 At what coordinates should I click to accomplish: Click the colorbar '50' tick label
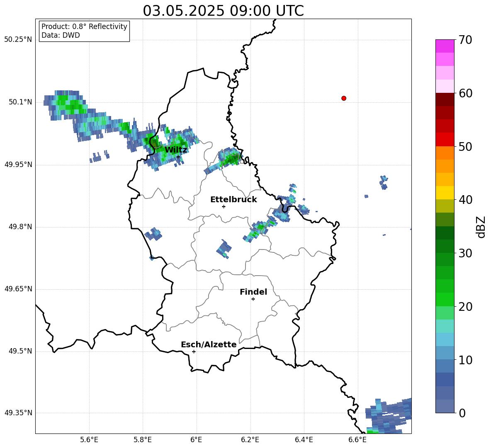coord(465,147)
